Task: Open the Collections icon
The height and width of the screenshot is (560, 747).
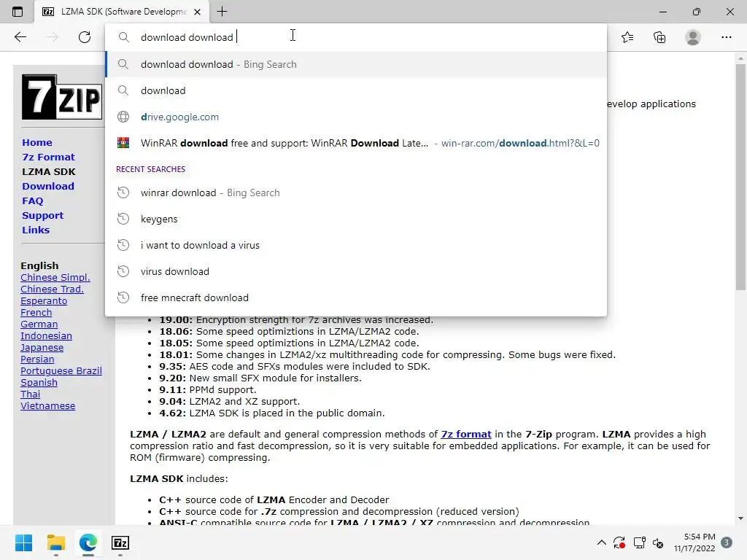Action: click(659, 37)
